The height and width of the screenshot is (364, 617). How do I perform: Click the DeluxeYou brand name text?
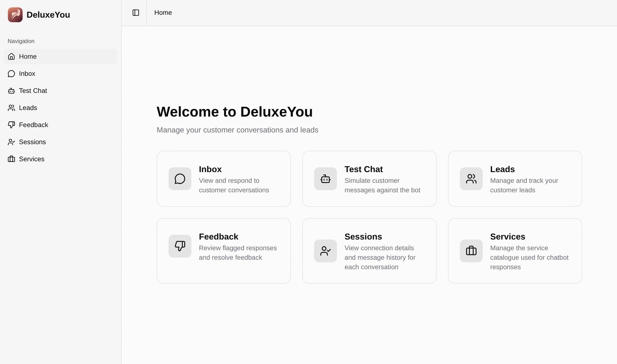(x=48, y=15)
